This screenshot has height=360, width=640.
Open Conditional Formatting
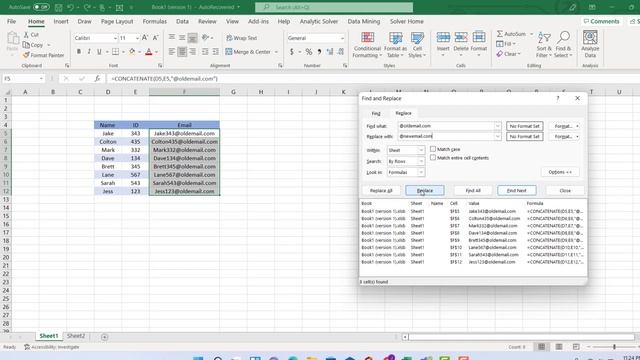pyautogui.click(x=367, y=45)
